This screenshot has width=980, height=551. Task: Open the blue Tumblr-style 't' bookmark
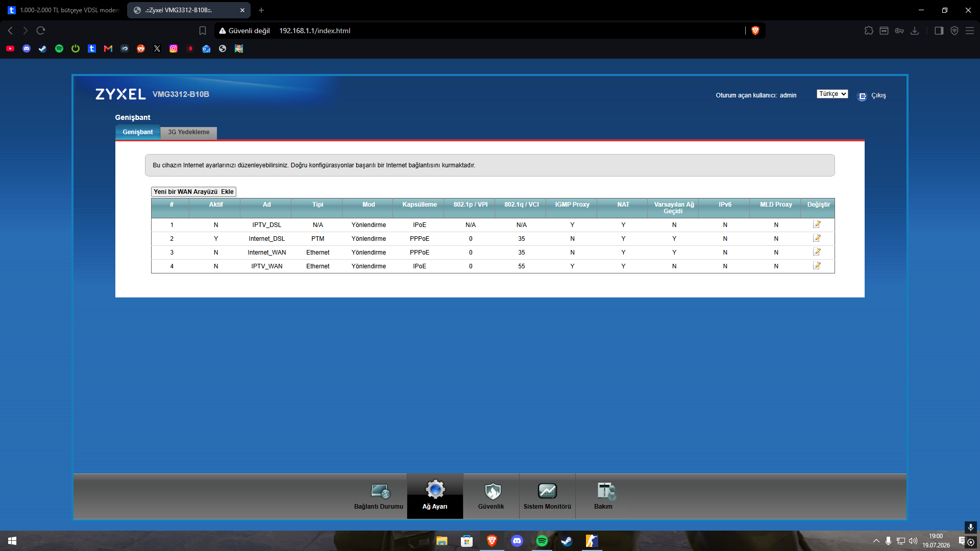[x=92, y=48]
